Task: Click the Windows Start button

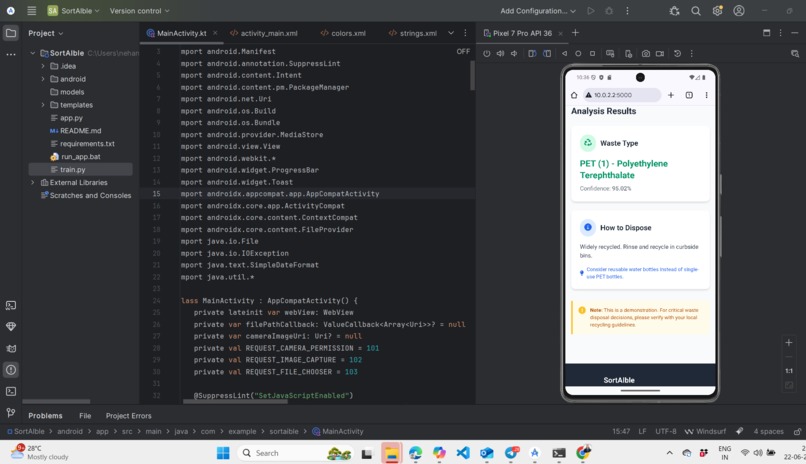Action: pyautogui.click(x=223, y=453)
